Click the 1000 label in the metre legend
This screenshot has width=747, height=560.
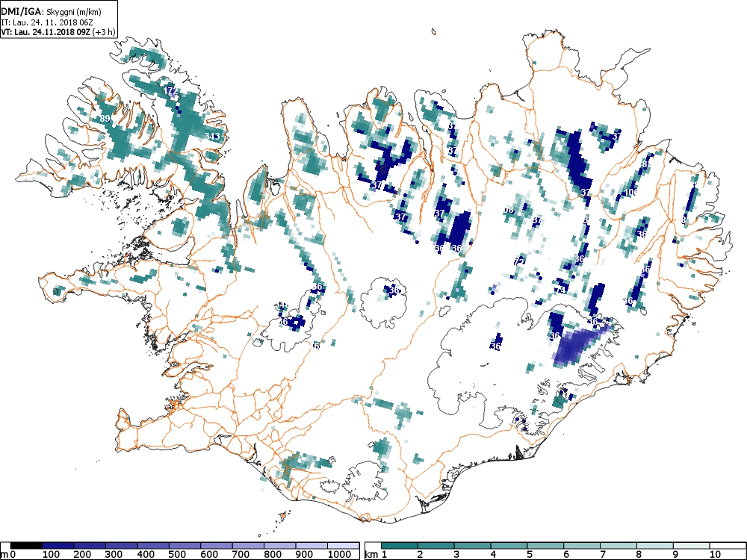point(340,554)
